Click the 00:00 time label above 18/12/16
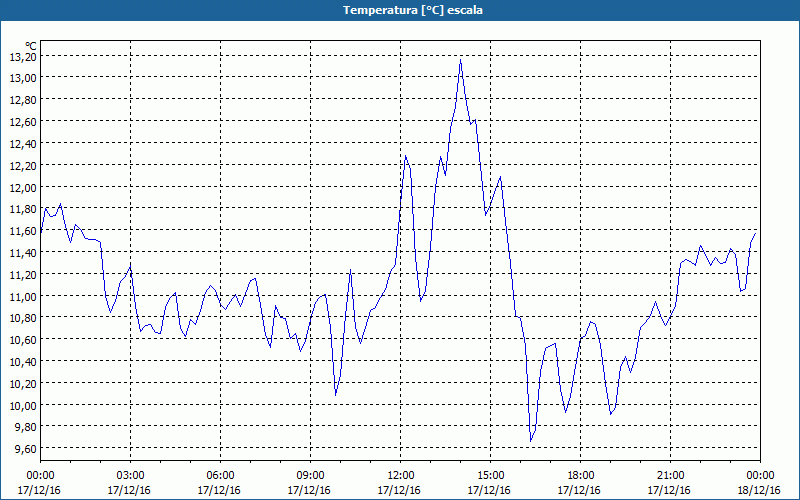This screenshot has height=500, width=800. click(x=760, y=476)
